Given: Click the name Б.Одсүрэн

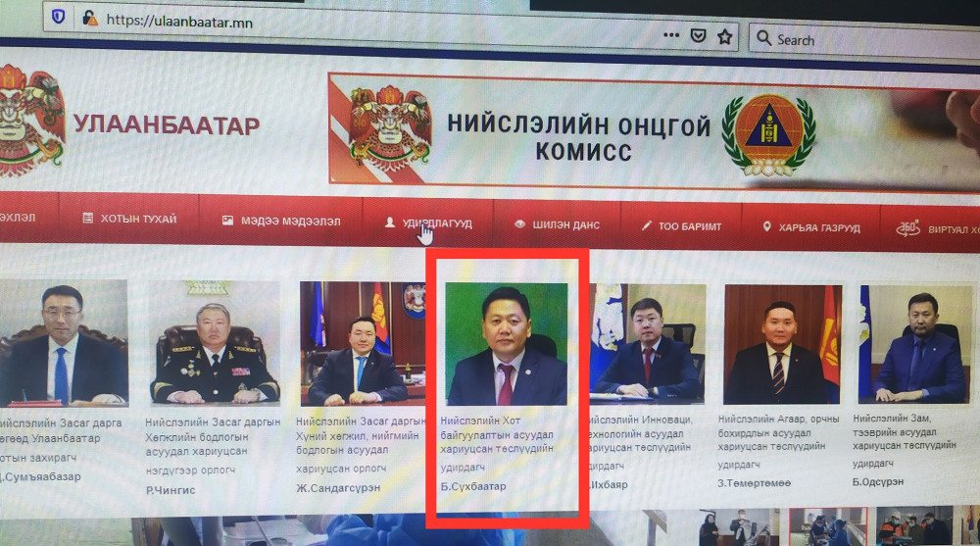Looking at the screenshot, I should click(x=878, y=481).
